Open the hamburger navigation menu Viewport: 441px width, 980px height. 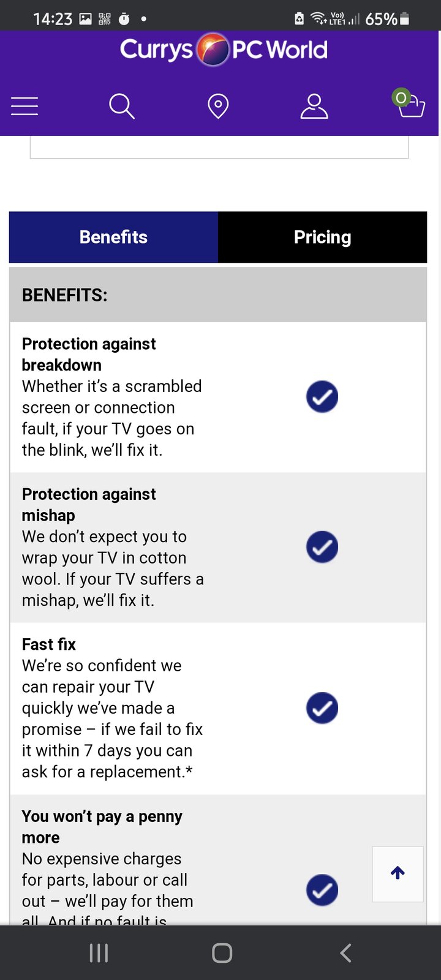coord(24,105)
